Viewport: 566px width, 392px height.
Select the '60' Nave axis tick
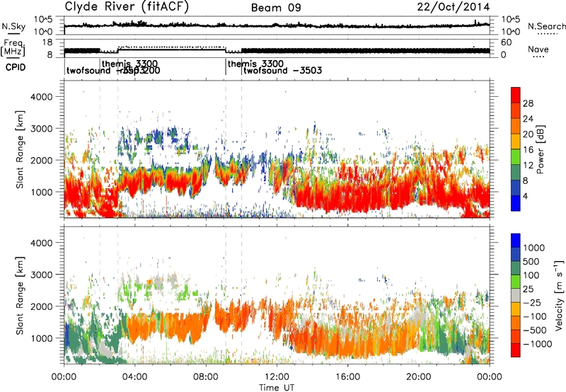[x=507, y=42]
